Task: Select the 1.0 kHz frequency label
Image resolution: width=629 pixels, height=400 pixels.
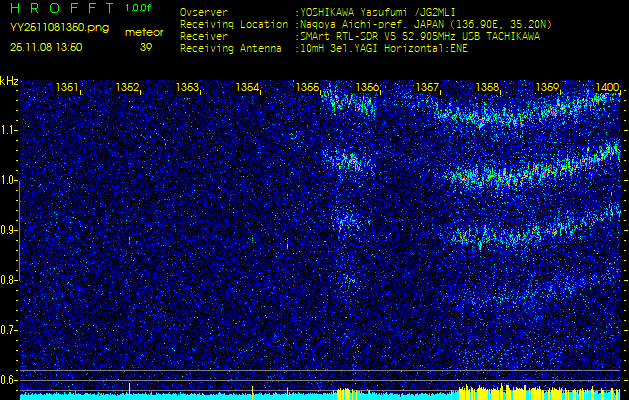Action: [x=9, y=180]
